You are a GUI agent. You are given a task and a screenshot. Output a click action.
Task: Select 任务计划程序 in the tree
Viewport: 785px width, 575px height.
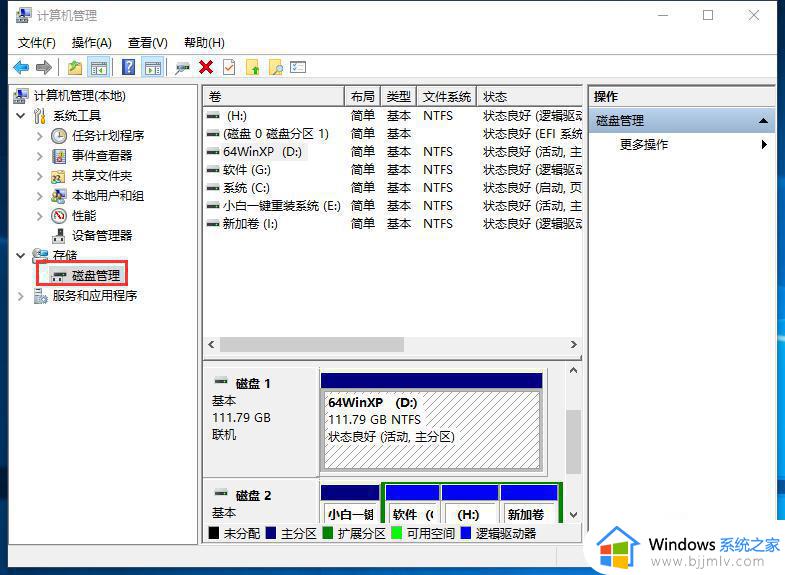(x=108, y=136)
